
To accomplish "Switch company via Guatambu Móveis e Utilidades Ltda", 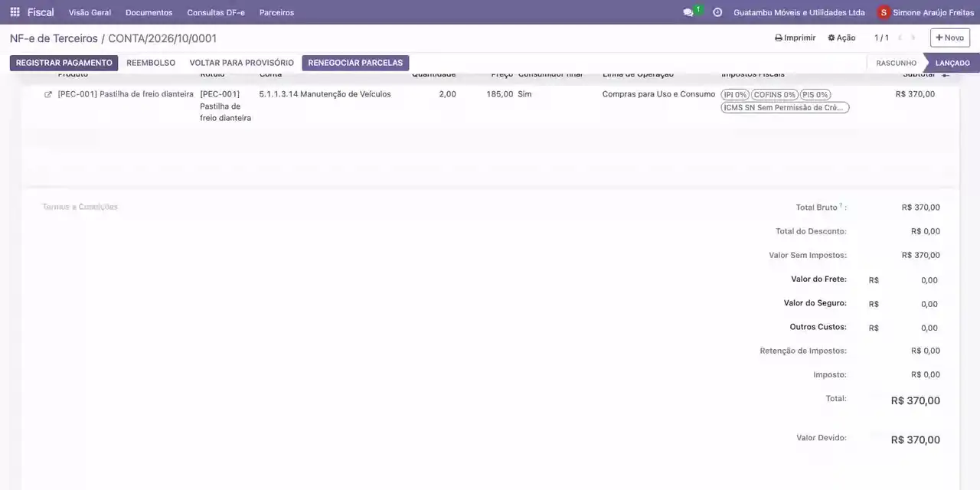I will 799,12.
